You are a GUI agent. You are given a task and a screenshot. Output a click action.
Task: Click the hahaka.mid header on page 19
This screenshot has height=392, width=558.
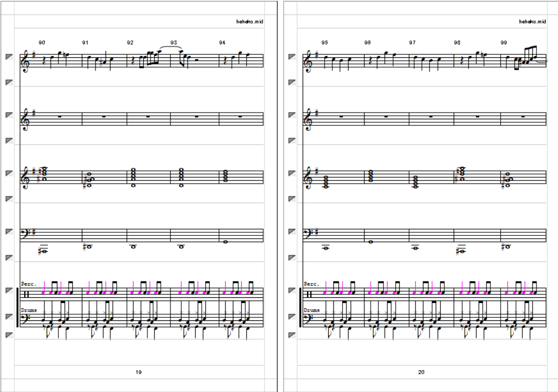(x=249, y=21)
